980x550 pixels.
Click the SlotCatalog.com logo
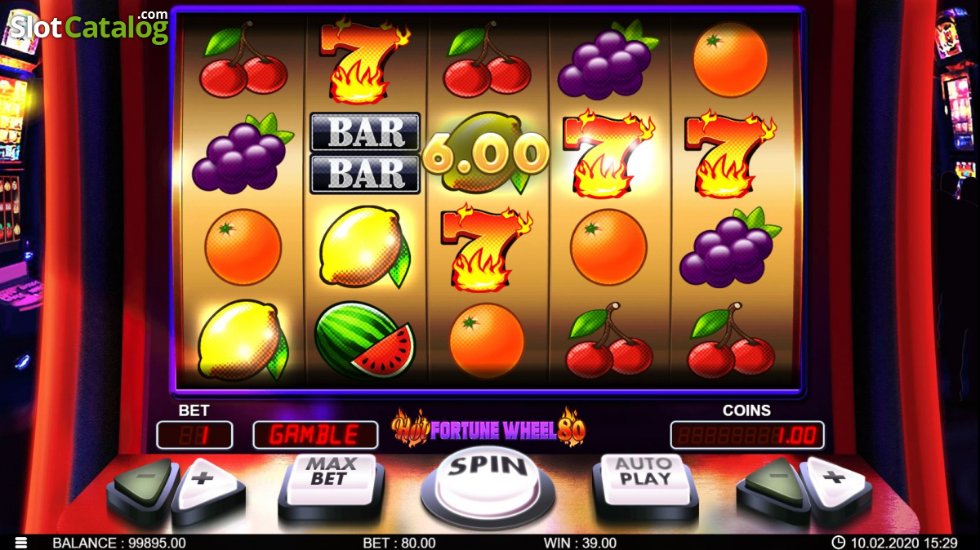pos(88,27)
